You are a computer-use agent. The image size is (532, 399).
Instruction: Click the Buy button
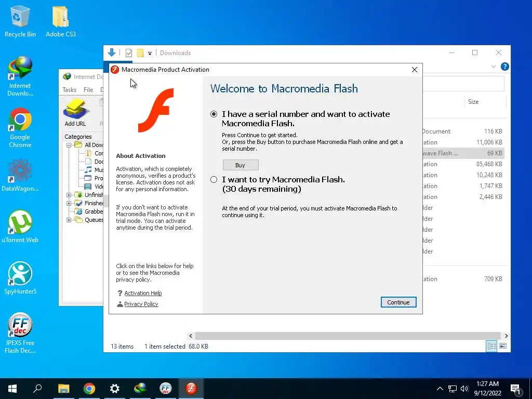click(x=241, y=165)
